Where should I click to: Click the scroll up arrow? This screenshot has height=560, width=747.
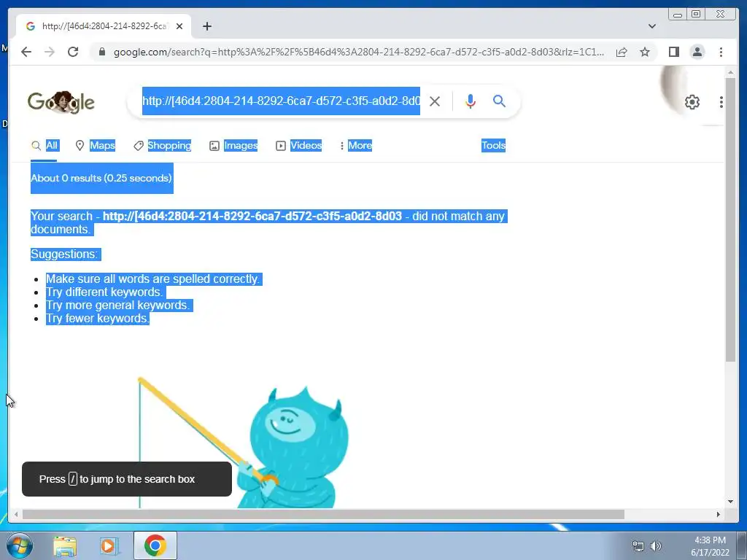730,73
